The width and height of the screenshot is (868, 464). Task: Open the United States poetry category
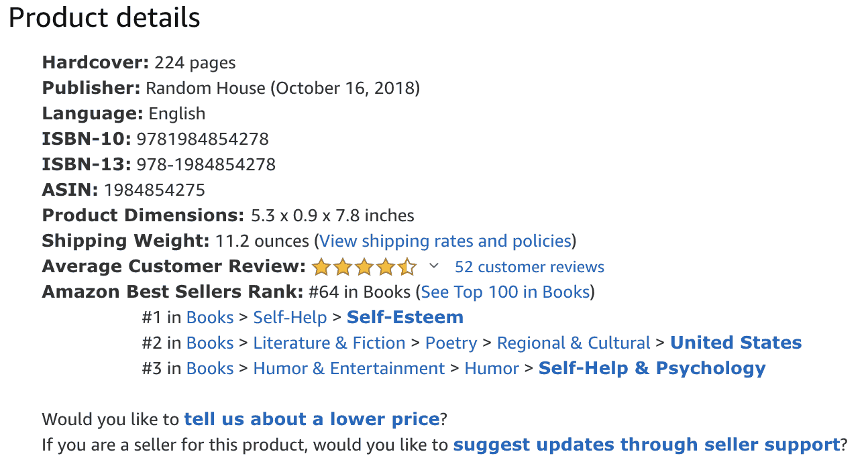click(x=735, y=343)
